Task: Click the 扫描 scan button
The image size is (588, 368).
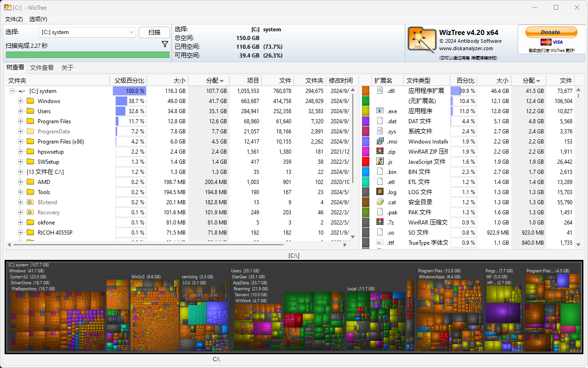Action: click(154, 32)
